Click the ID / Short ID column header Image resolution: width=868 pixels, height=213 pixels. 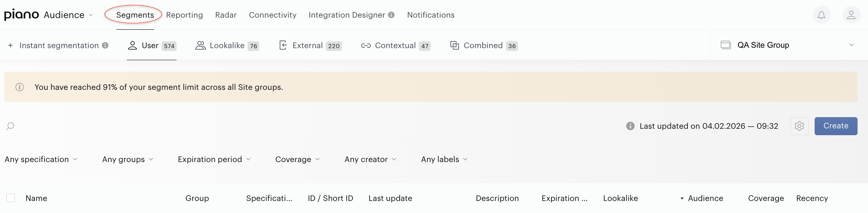[x=330, y=198]
